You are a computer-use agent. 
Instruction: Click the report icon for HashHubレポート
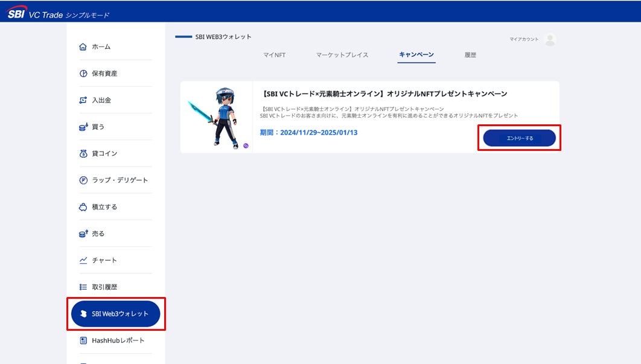point(83,340)
